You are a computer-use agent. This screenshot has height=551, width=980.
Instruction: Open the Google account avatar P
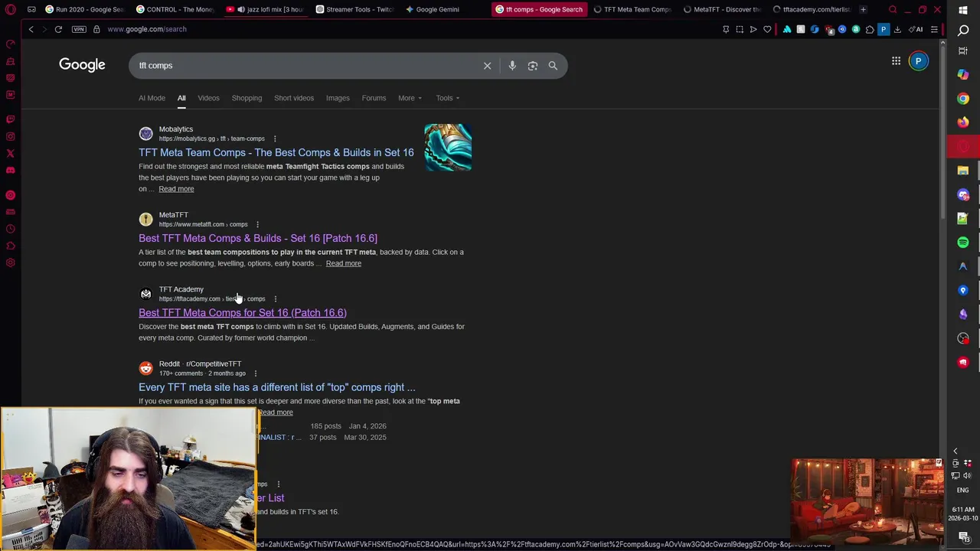pyautogui.click(x=918, y=61)
